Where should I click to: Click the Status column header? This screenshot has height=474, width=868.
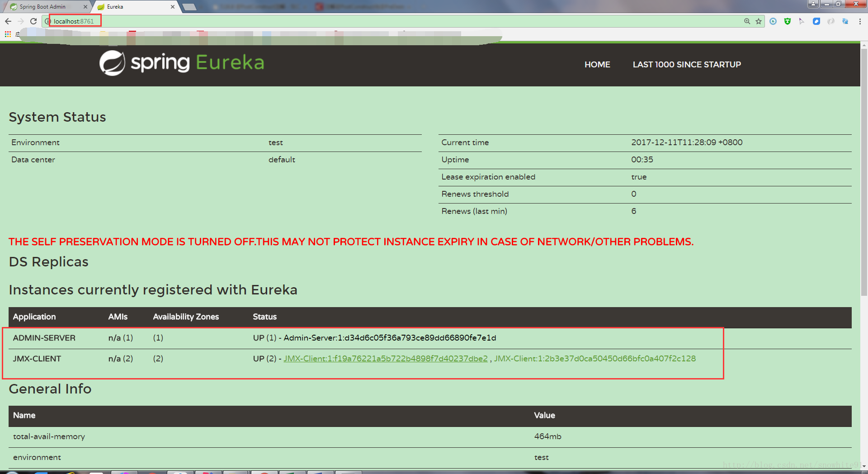pyautogui.click(x=265, y=317)
